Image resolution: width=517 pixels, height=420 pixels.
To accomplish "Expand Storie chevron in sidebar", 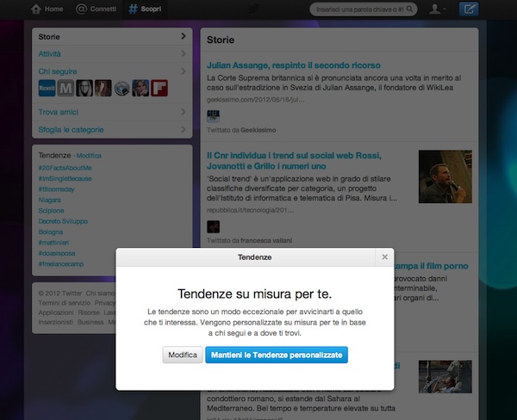I will [184, 36].
